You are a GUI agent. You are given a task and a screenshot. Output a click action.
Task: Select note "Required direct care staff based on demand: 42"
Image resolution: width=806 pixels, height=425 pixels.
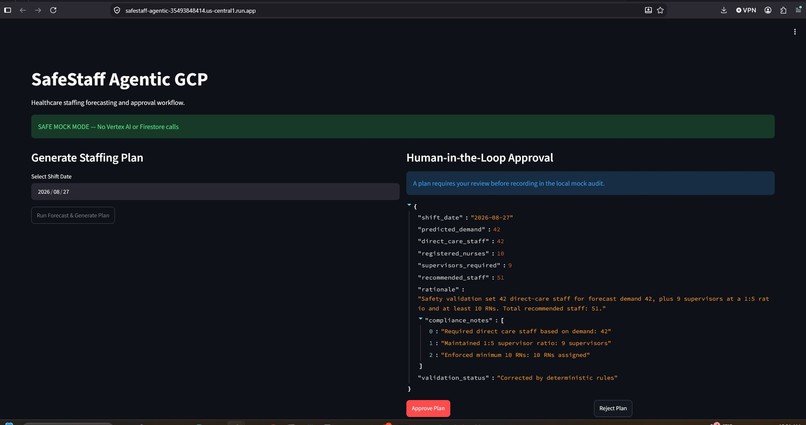[x=526, y=331]
